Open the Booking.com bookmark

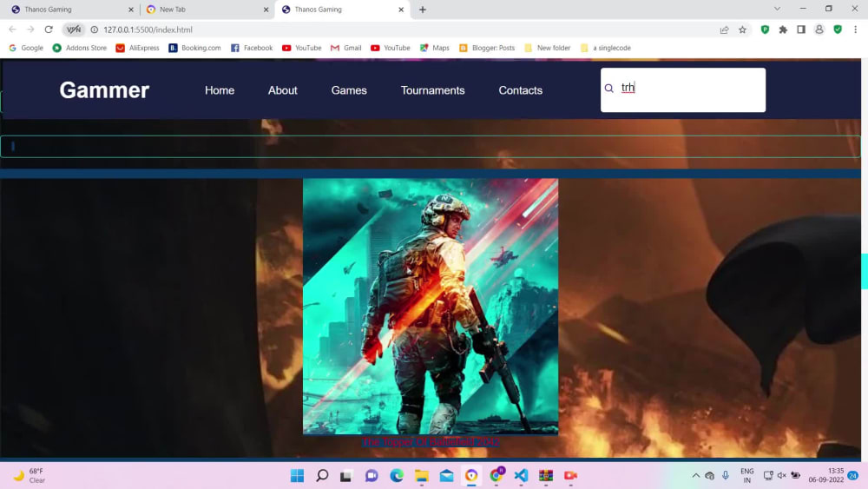pos(194,48)
